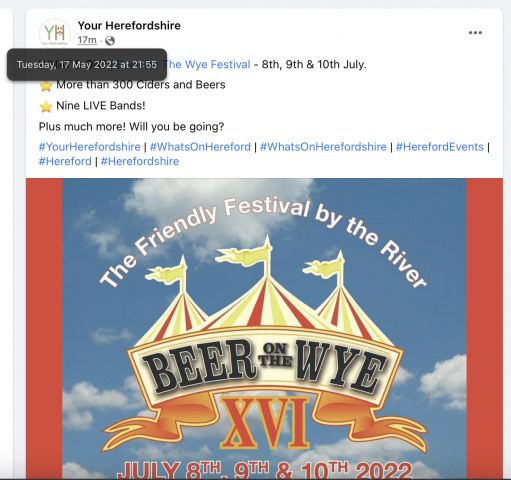
Task: Follow The Wye Festival link
Action: point(207,64)
